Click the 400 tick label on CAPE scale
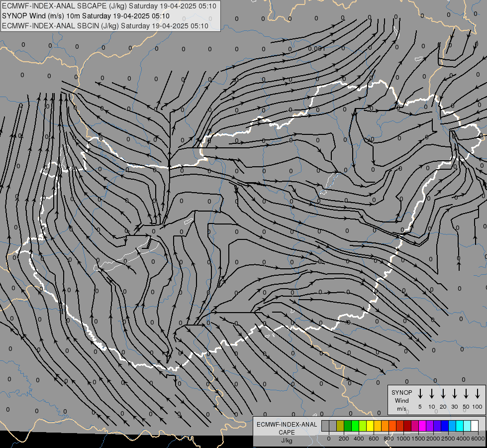The image size is (487, 448). click(359, 439)
